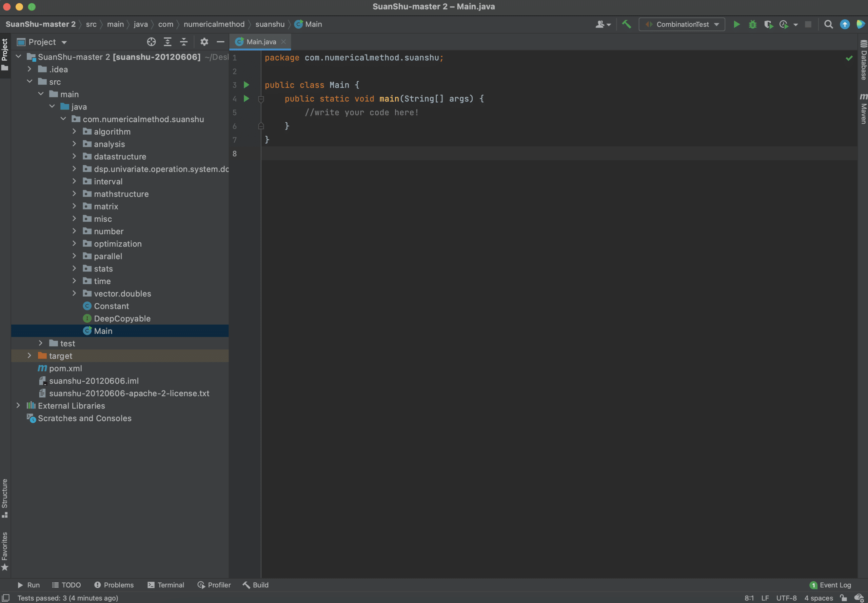Run main method from the line four gutter arrow
Screen dimensions: 868x603
click(x=246, y=99)
